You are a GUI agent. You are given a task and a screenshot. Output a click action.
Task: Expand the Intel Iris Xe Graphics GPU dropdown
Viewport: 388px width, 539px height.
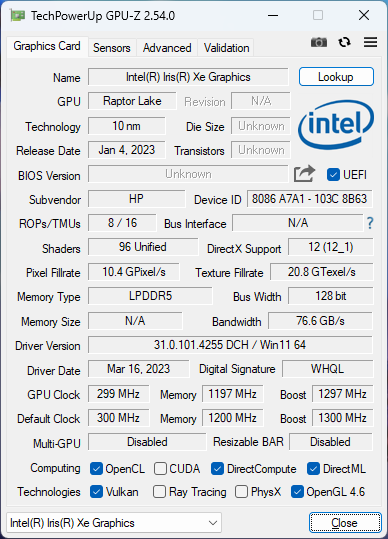point(114,523)
